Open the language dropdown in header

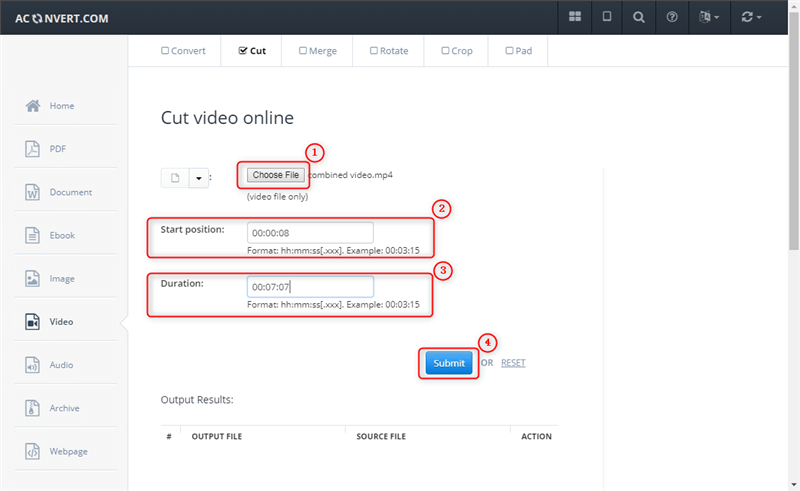708,17
